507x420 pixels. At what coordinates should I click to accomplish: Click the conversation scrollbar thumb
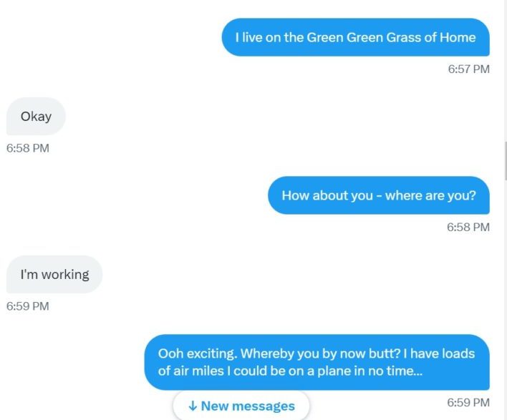[506, 160]
